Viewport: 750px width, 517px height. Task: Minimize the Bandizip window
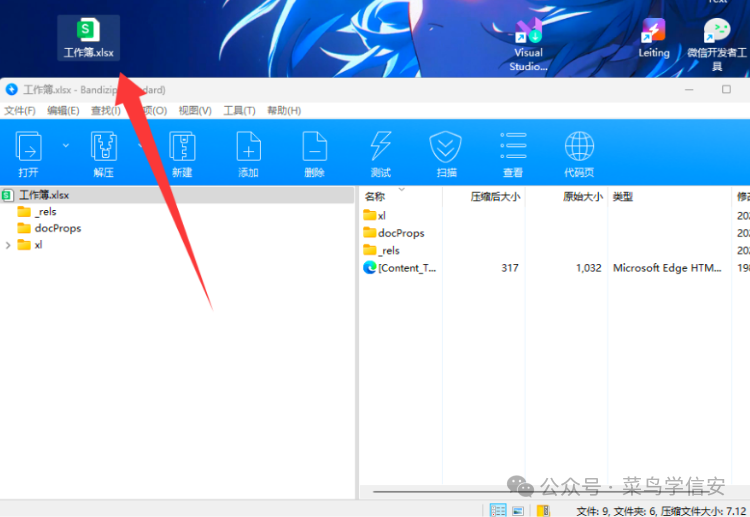pos(689,89)
